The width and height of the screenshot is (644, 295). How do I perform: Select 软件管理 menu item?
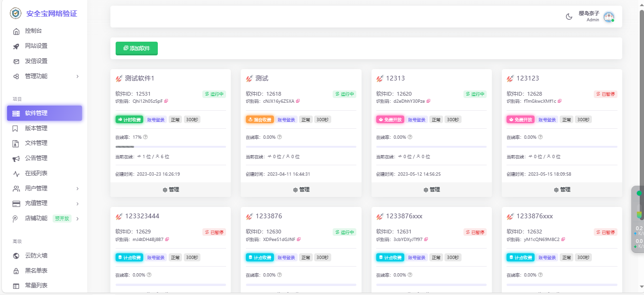[x=45, y=113]
